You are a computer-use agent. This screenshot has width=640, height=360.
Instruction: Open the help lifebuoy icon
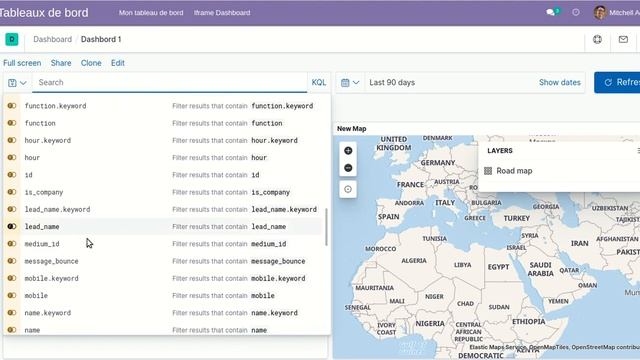[x=597, y=39]
